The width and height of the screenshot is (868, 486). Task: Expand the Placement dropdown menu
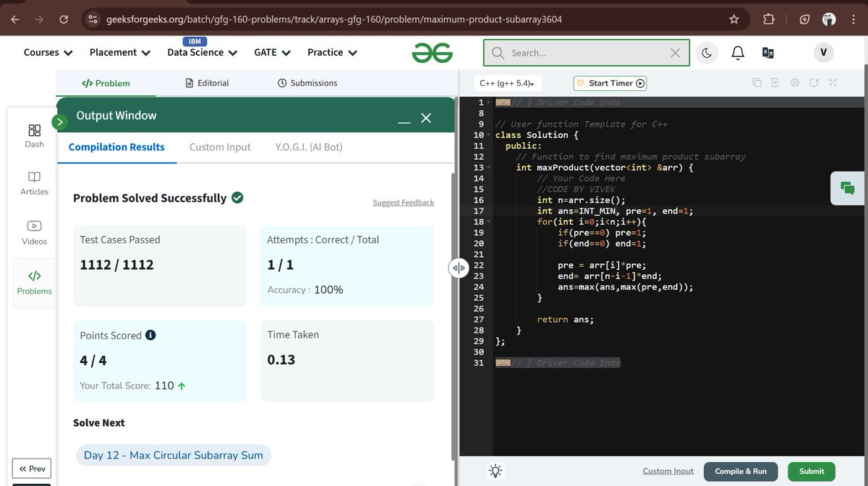[x=120, y=53]
